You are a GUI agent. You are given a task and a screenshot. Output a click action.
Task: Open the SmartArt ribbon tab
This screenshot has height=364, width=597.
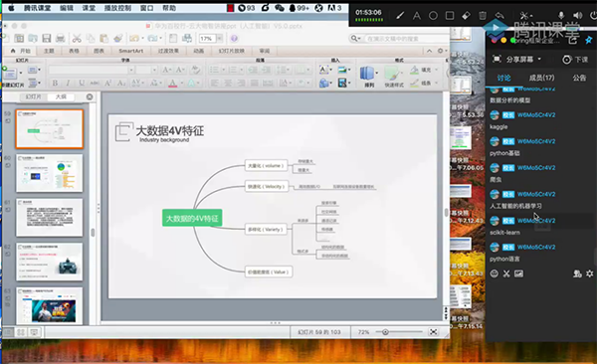click(131, 51)
